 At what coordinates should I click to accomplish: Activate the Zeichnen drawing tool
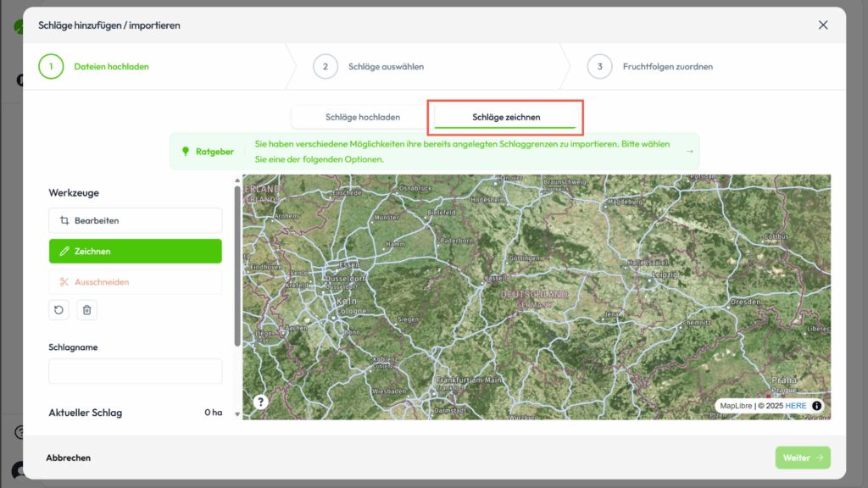pos(136,252)
